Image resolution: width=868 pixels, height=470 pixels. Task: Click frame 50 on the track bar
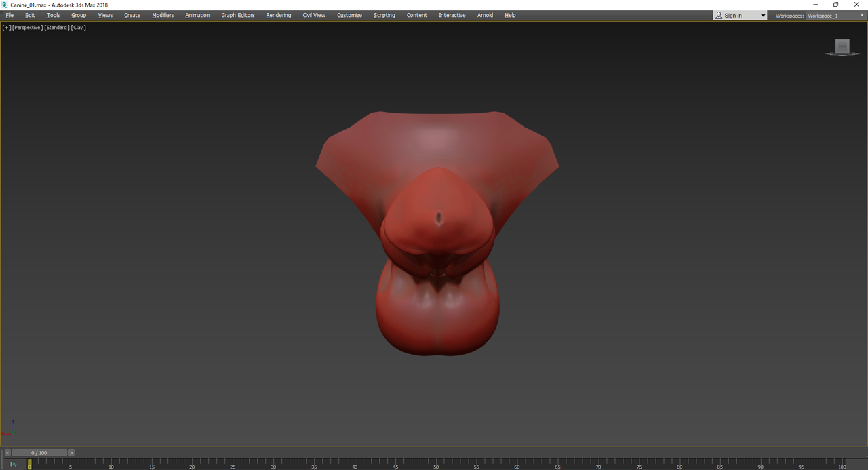[x=436, y=465]
